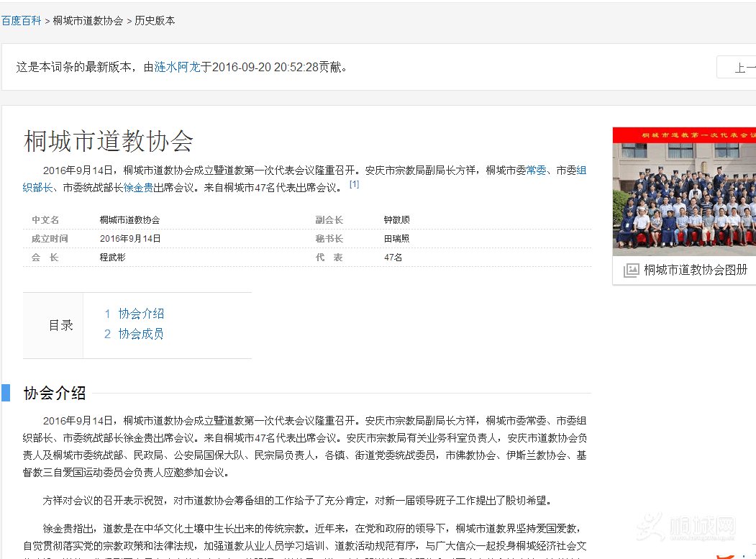Image resolution: width=756 pixels, height=559 pixels.
Task: Jump to 协会成员 from the table of contents
Action: [141, 334]
